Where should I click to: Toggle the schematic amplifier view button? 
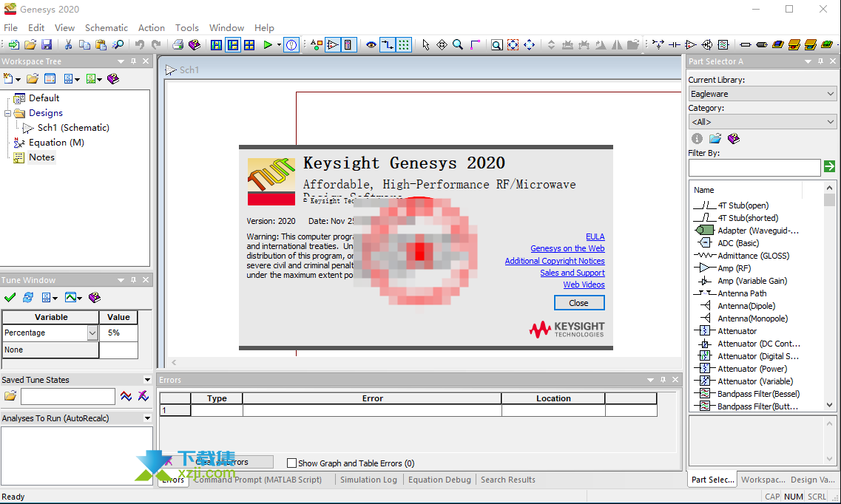pyautogui.click(x=333, y=45)
